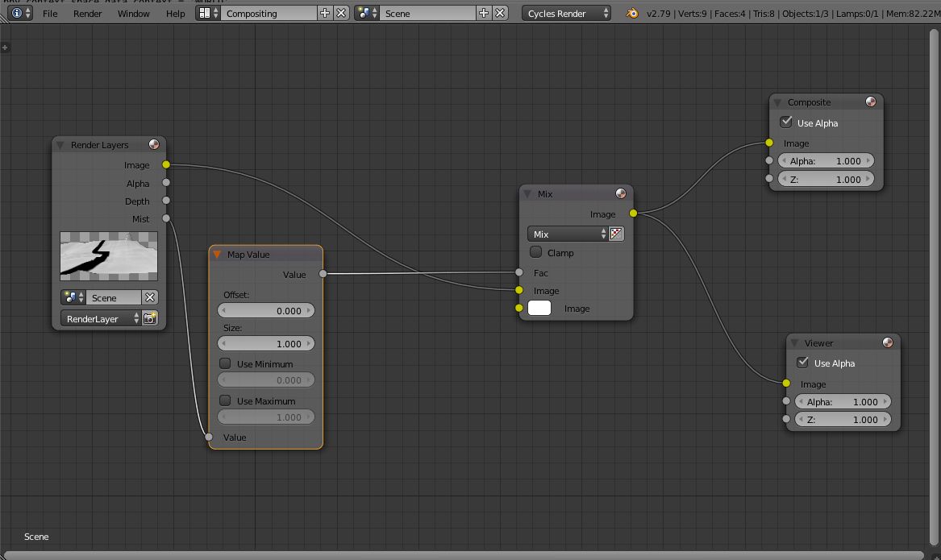The width and height of the screenshot is (941, 560).
Task: Toggle Include Alpha icon in Mix node
Action: (x=616, y=234)
